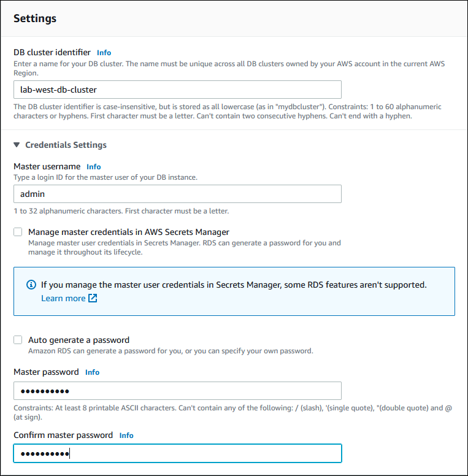Click into the Master username field
The image size is (468, 476).
click(177, 194)
